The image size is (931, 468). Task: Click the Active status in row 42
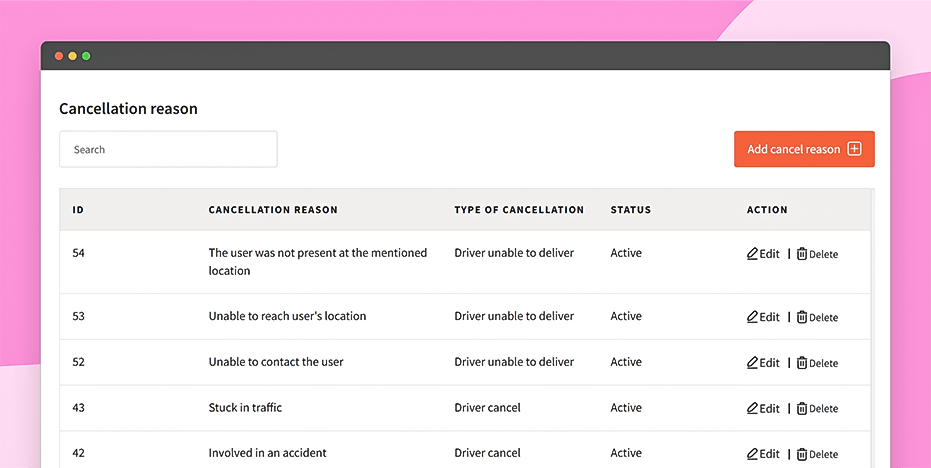click(x=626, y=453)
